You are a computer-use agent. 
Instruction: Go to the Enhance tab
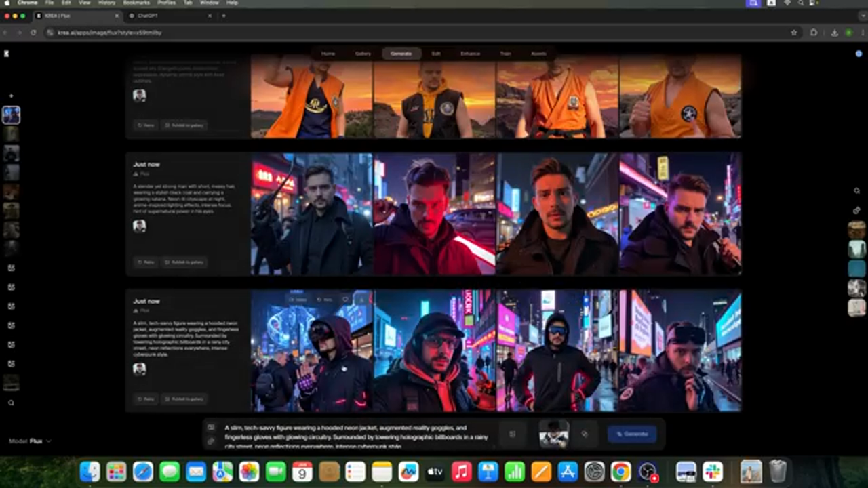coord(470,54)
